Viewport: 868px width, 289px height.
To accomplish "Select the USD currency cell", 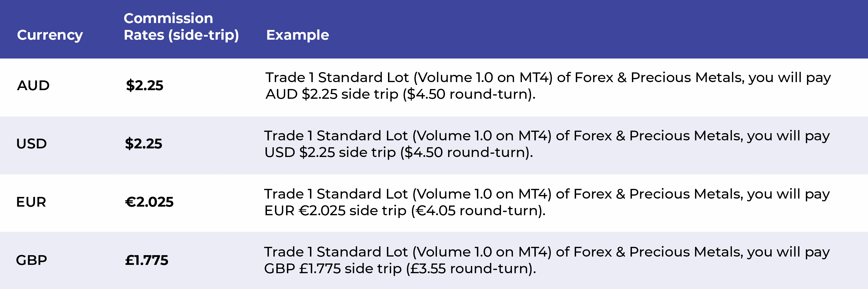I will click(31, 144).
